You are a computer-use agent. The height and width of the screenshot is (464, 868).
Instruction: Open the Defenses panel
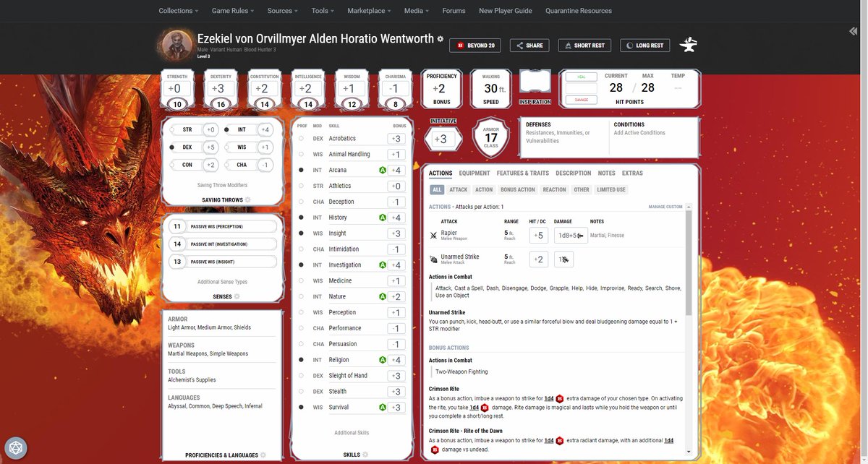(564, 137)
